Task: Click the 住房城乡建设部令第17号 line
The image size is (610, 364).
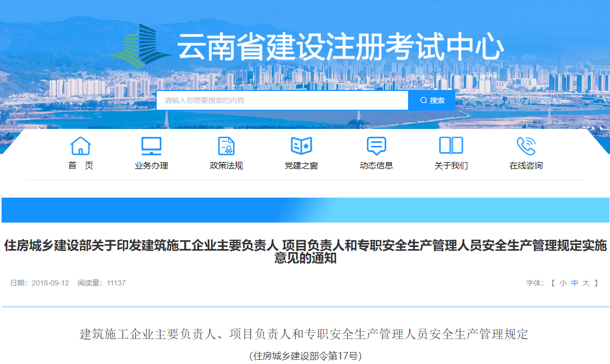Action: 306,356
